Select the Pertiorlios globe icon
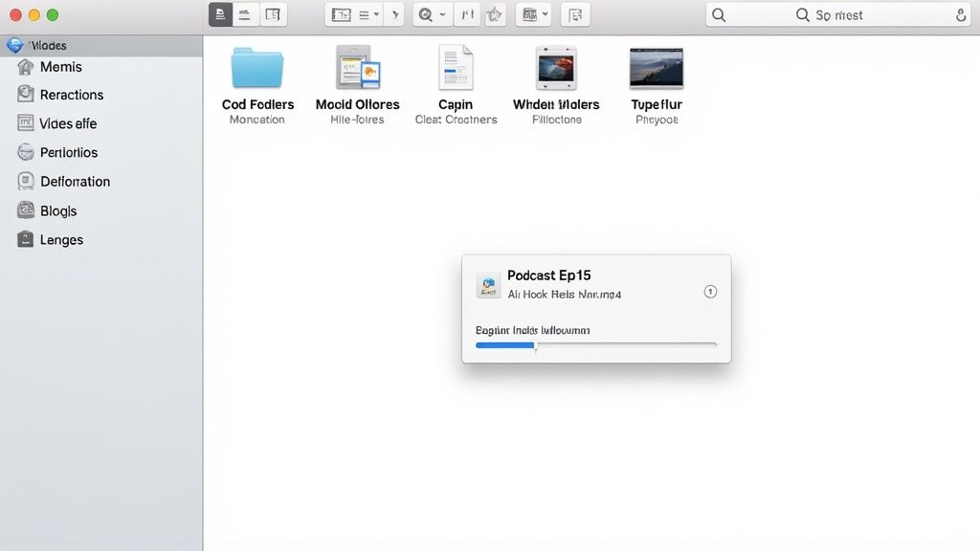Image resolution: width=980 pixels, height=551 pixels. click(x=27, y=152)
